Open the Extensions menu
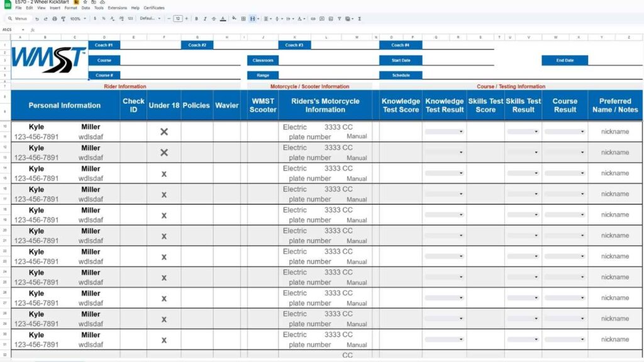Screen dimensions: 644x362 (118, 8)
